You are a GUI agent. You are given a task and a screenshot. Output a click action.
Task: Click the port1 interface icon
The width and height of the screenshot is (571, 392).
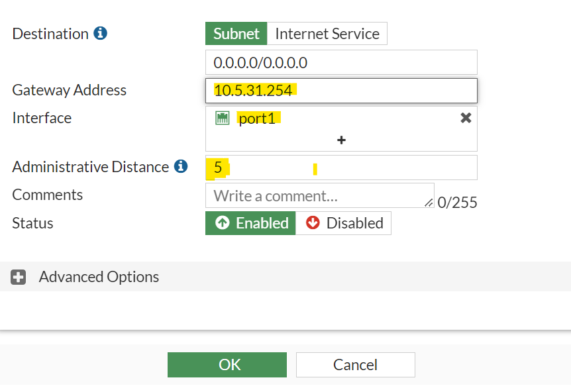pos(223,118)
